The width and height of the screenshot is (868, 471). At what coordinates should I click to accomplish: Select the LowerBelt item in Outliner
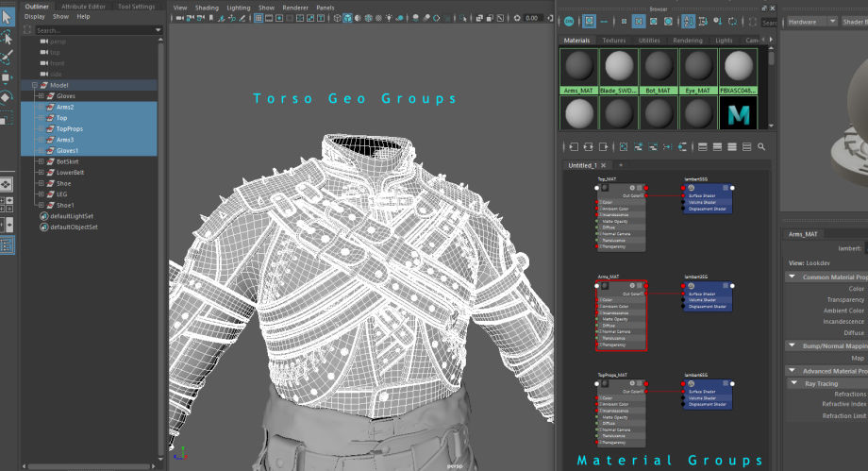tap(72, 173)
